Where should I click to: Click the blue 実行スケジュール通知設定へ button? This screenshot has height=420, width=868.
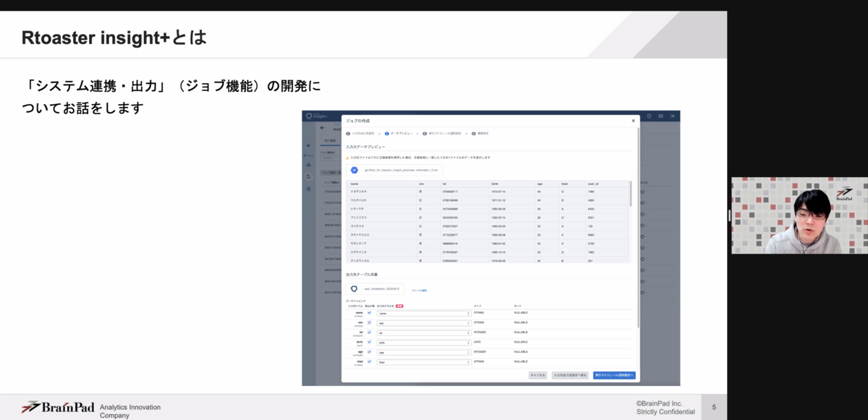click(x=614, y=375)
